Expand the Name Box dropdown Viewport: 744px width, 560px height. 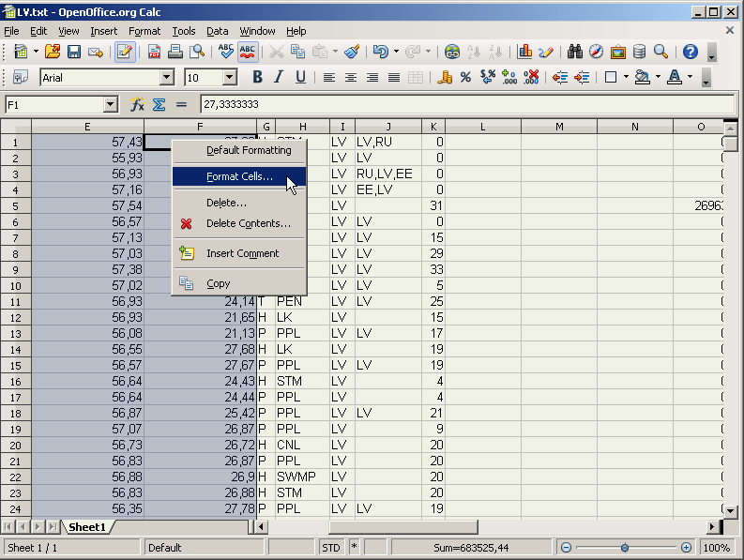coord(110,104)
